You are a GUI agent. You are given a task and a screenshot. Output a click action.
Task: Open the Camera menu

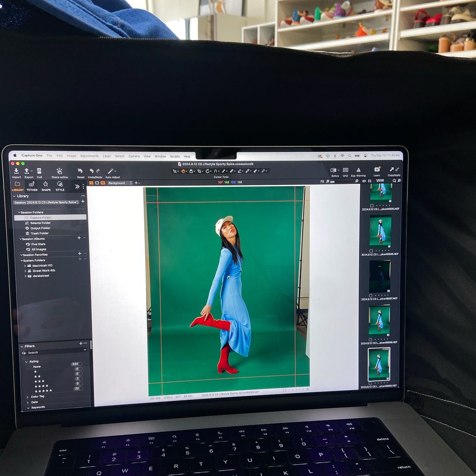(x=134, y=156)
